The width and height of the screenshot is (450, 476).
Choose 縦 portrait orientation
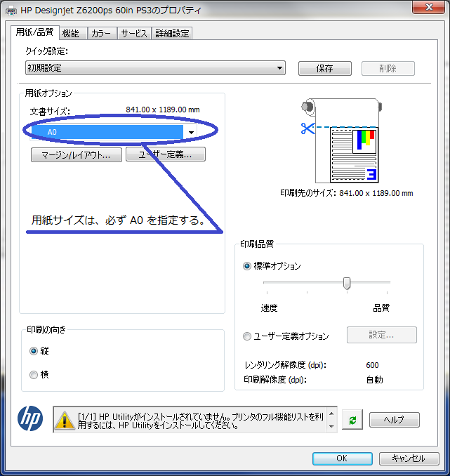(x=34, y=351)
